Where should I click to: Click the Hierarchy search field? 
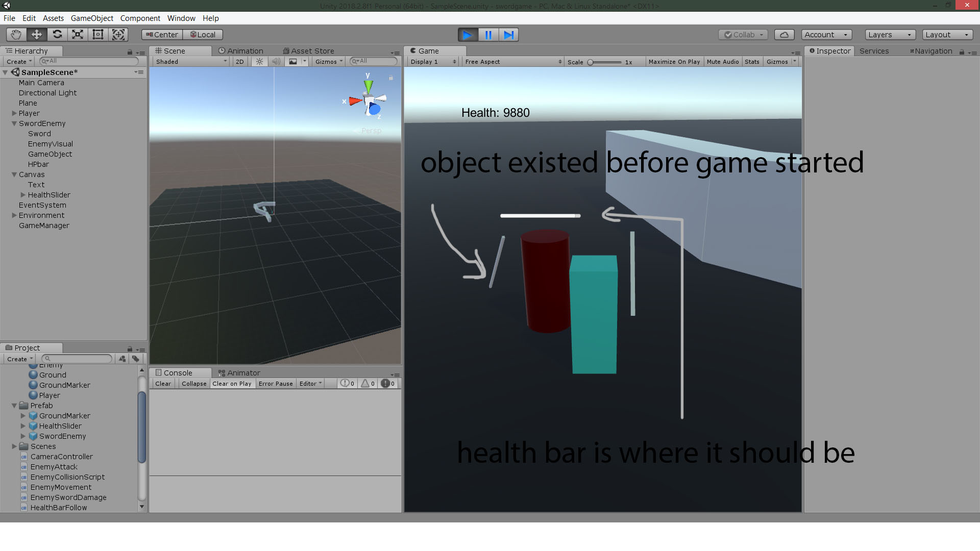[89, 61]
